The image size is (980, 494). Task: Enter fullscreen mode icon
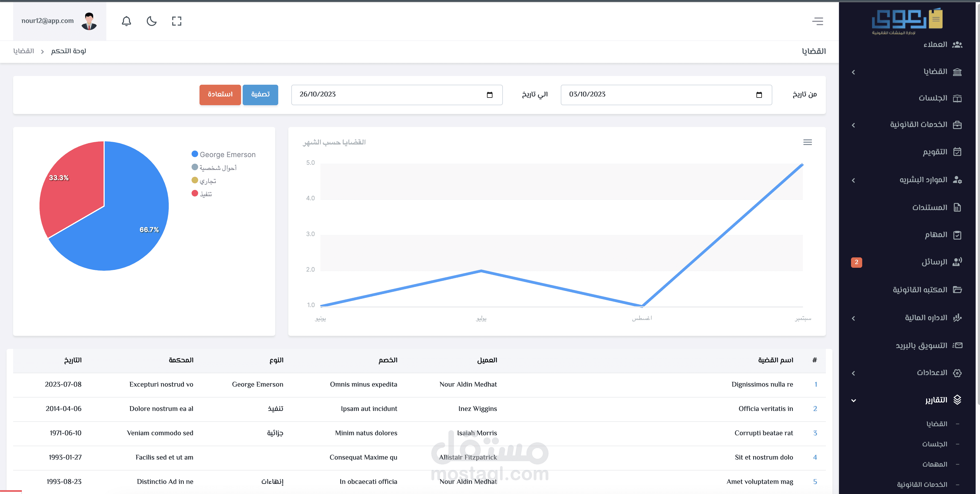[x=177, y=21]
